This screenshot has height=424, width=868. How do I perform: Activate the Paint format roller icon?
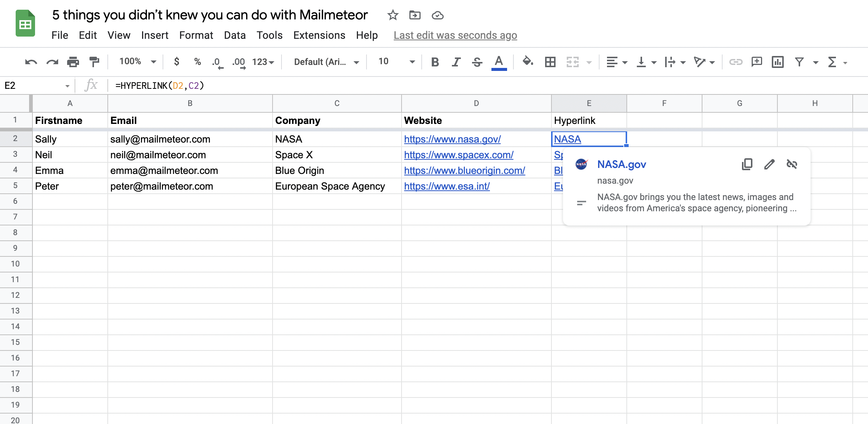pyautogui.click(x=94, y=62)
